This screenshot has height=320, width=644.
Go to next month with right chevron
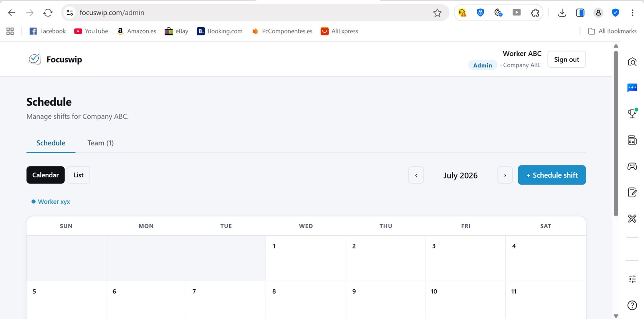point(505,175)
